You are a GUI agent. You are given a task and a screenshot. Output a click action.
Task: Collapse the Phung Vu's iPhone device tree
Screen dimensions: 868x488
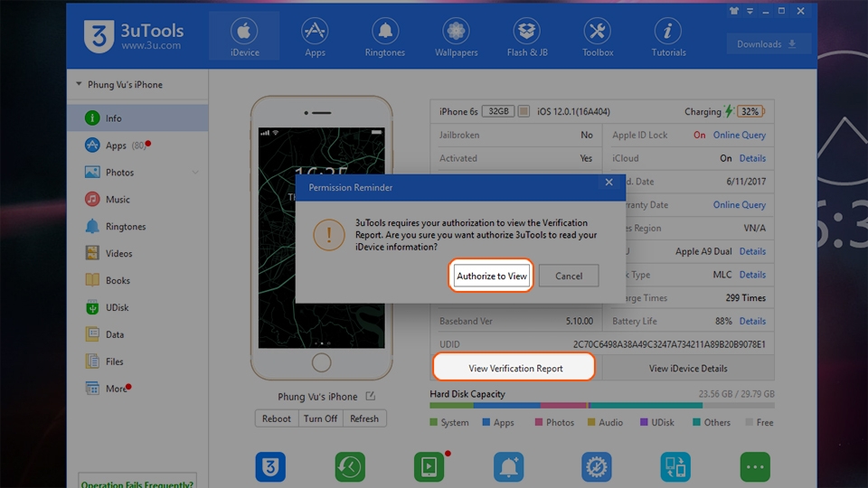point(80,84)
